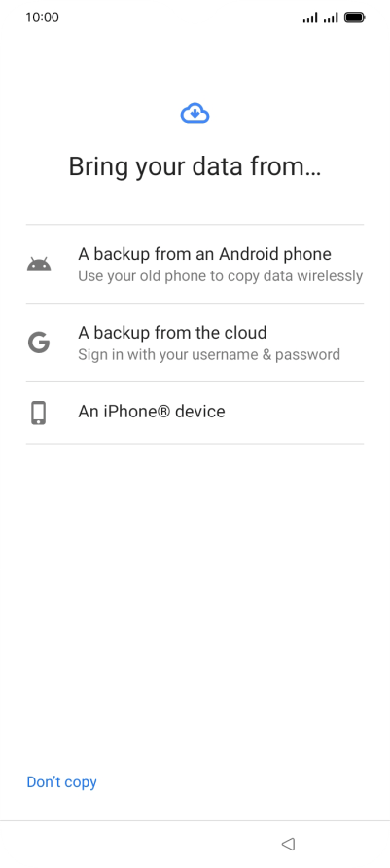Choose 'An iPhone® device' option
The height and width of the screenshot is (868, 390).
[x=195, y=413]
